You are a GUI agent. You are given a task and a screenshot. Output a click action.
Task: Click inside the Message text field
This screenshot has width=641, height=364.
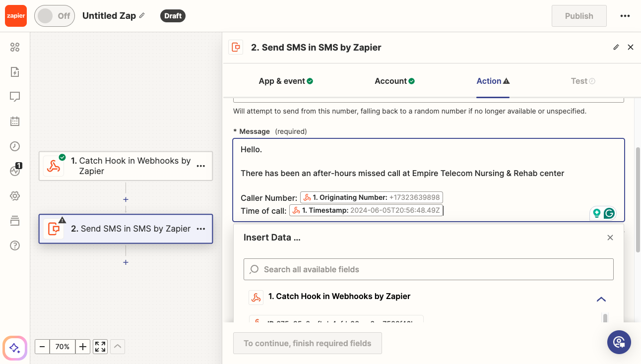point(429,180)
